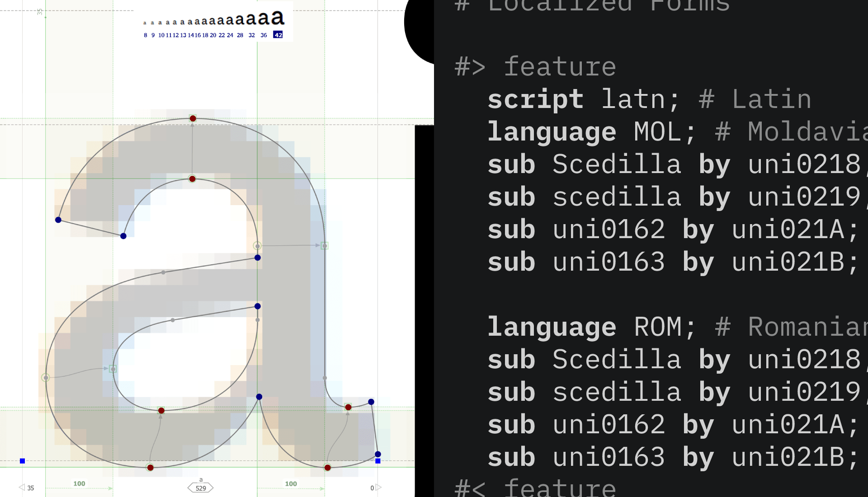Viewport: 868px width, 497px height.
Task: Click the left sidebearing value 35
Action: [x=30, y=488]
